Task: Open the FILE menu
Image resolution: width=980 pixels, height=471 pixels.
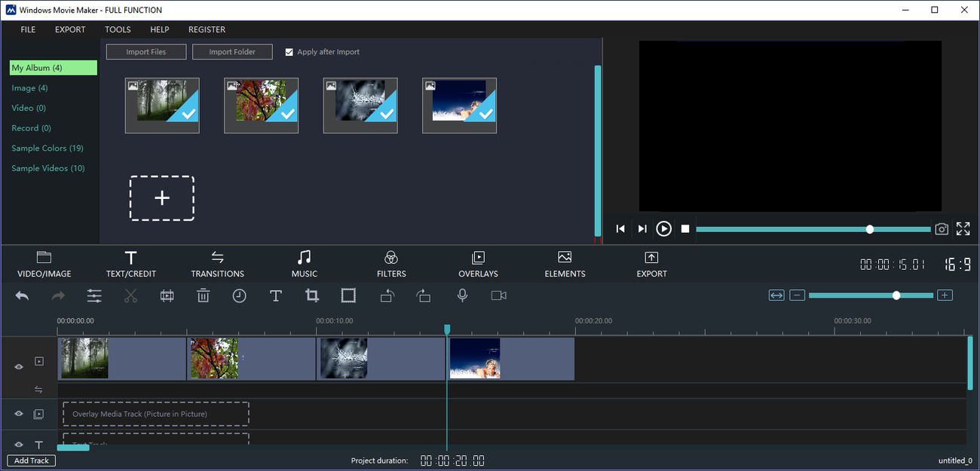Action: (28, 29)
